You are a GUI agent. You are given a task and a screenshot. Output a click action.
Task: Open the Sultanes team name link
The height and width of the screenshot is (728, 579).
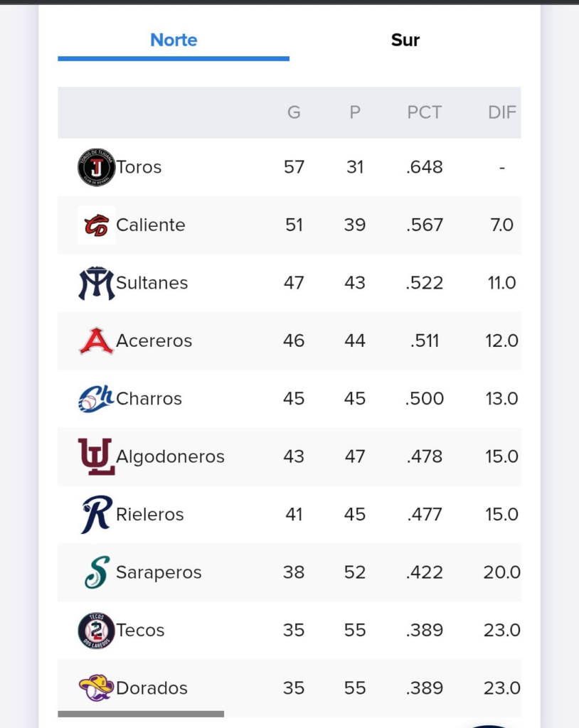coord(152,283)
